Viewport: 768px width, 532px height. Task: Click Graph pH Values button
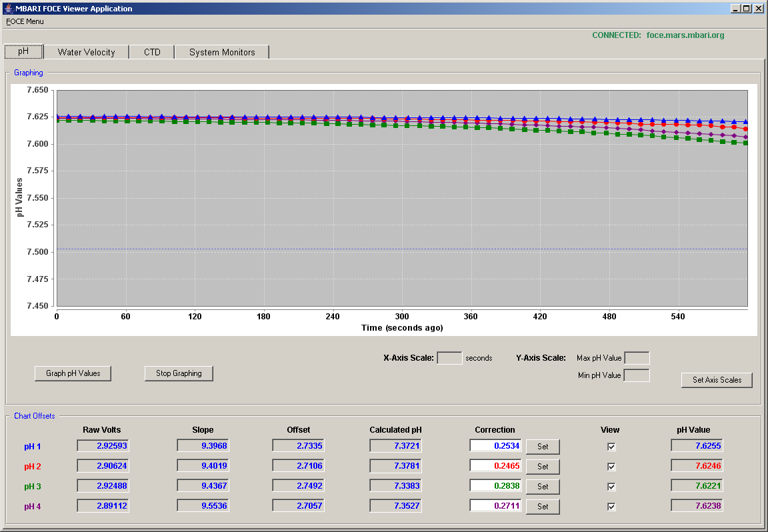73,373
